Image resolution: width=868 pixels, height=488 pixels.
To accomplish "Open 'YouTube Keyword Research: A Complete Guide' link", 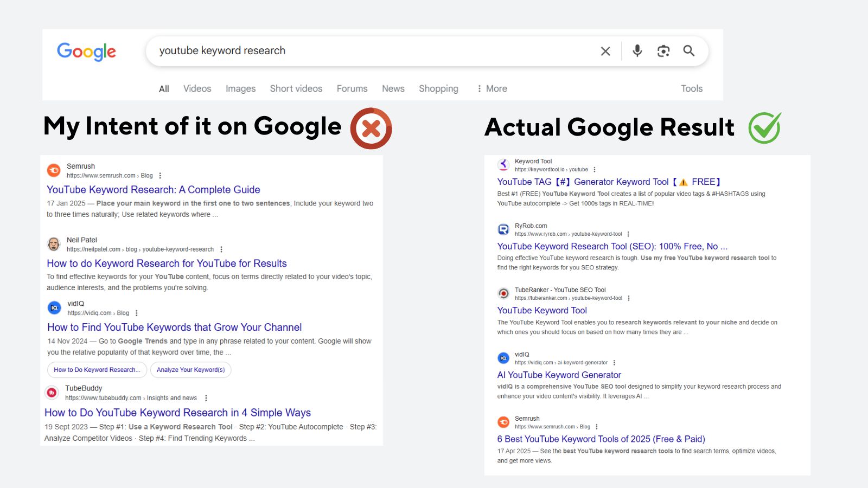I will tap(153, 190).
